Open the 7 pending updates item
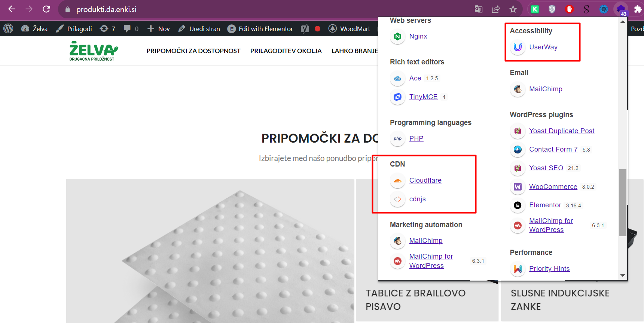Viewport: 644px width, 323px height. pyautogui.click(x=107, y=28)
